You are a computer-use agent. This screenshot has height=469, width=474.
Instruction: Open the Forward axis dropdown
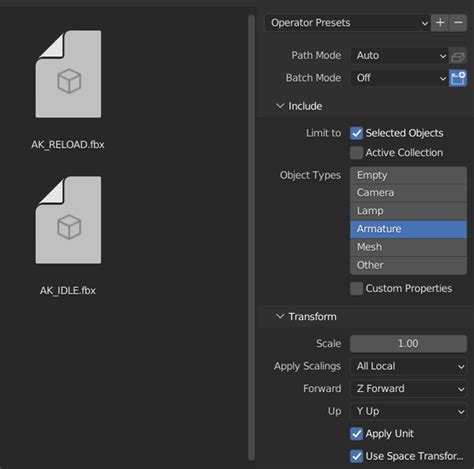(408, 389)
